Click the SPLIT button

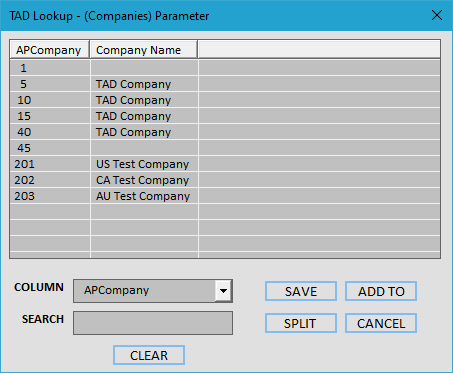(301, 323)
